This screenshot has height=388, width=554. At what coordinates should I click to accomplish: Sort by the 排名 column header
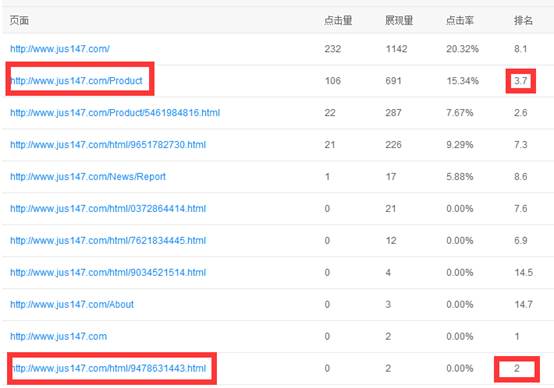(x=523, y=20)
